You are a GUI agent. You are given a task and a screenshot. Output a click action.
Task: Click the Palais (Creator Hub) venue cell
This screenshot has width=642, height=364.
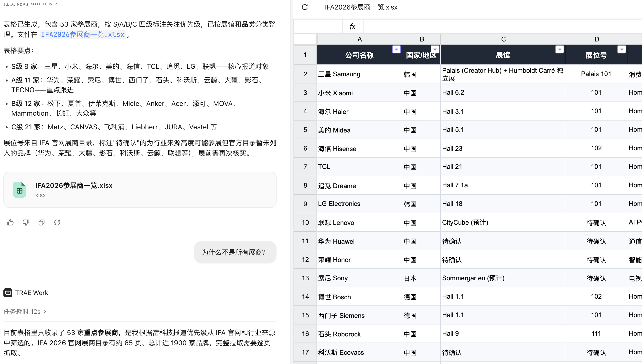click(x=503, y=74)
